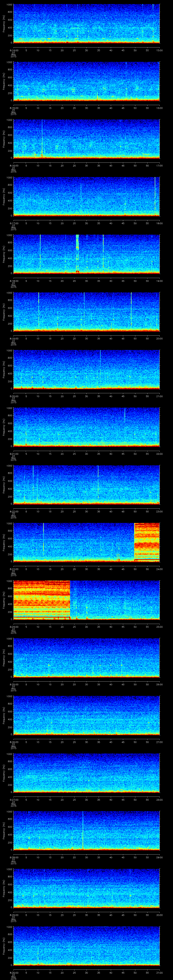Open the spectrogram panel starting at 8:14:00
This screenshot has width=173, height=980.
point(86,24)
